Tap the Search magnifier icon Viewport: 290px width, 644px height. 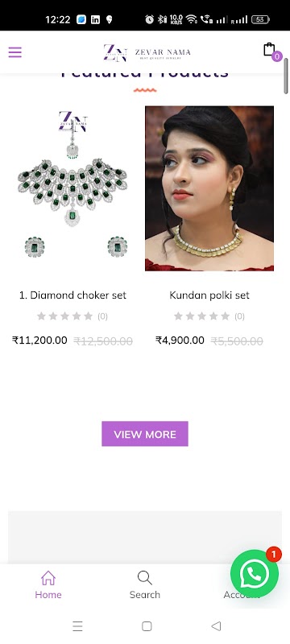click(x=144, y=578)
